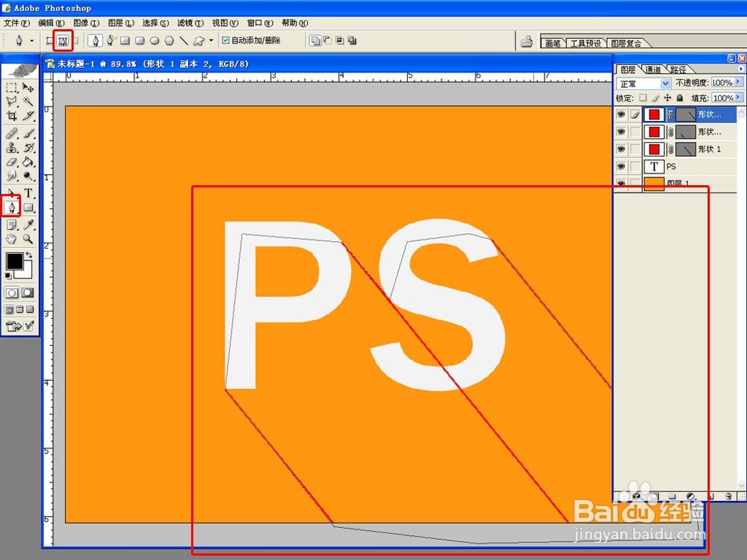
Task: Open the Layers palette flyout menu
Action: [741, 69]
